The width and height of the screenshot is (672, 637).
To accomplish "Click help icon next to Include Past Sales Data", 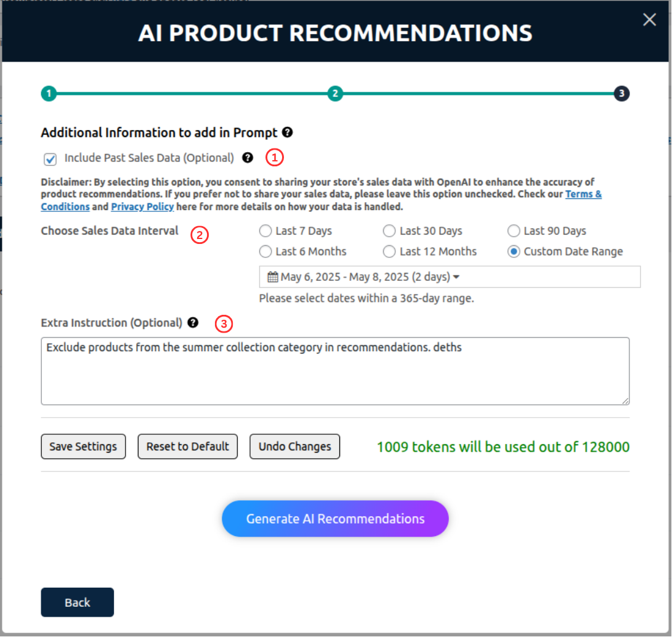I will coord(248,158).
